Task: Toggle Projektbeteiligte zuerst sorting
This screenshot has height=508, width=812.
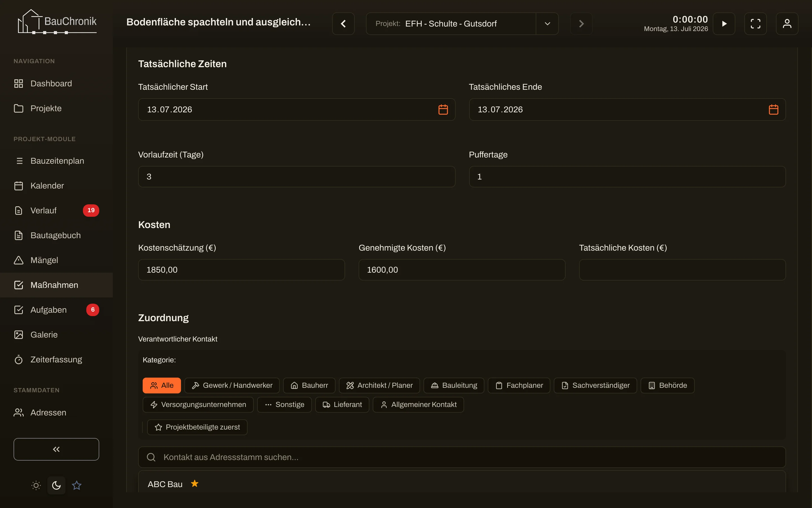Action: pos(197,427)
